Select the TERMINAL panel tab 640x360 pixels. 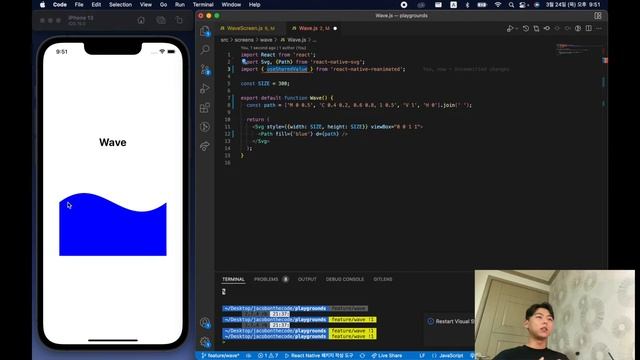pyautogui.click(x=233, y=279)
